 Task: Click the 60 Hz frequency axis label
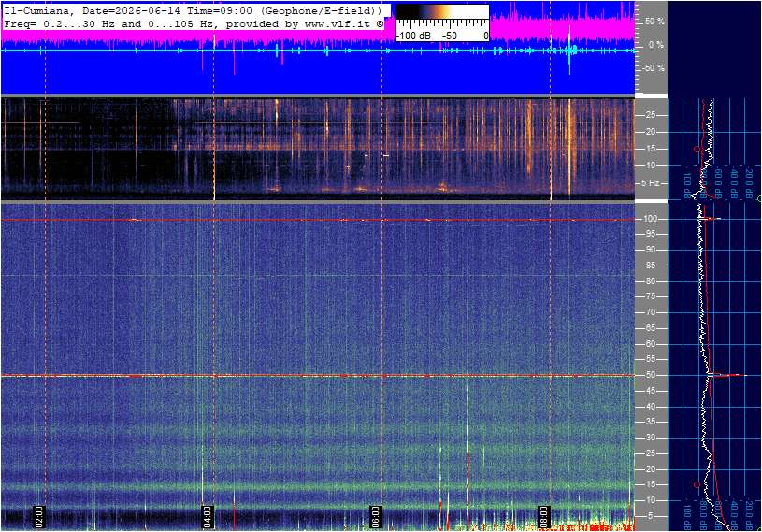(x=650, y=344)
